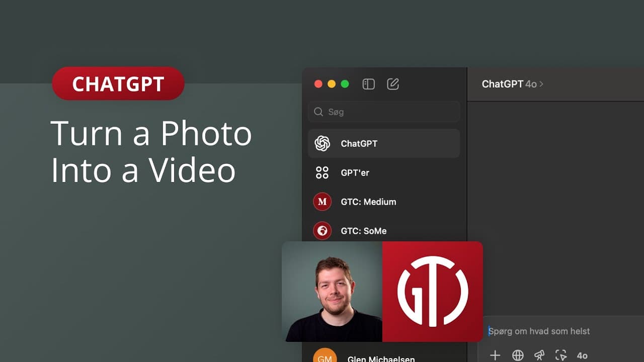Click the GTC: SoMe globe badge icon
This screenshot has height=362, width=644.
[323, 231]
